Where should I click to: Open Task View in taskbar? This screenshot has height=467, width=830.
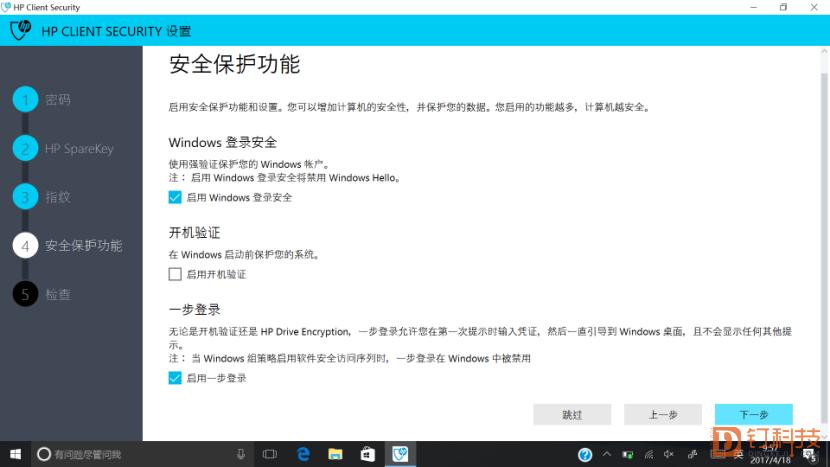pyautogui.click(x=270, y=454)
